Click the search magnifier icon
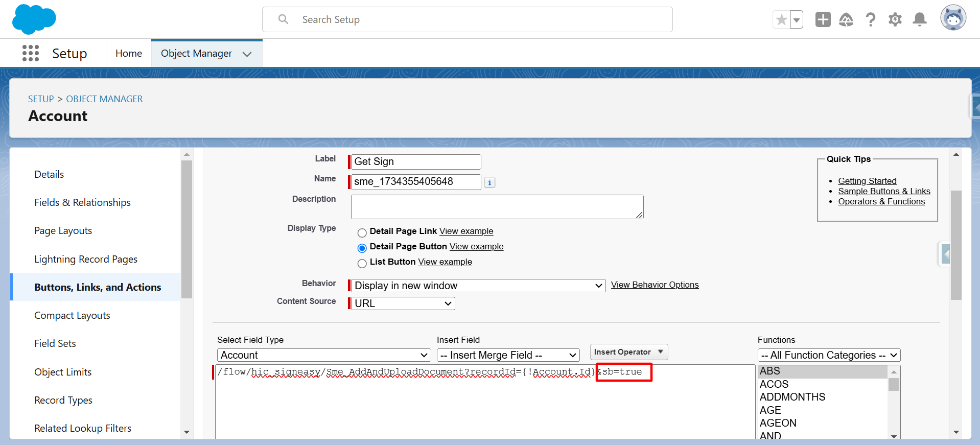This screenshot has height=445, width=980. point(283,19)
